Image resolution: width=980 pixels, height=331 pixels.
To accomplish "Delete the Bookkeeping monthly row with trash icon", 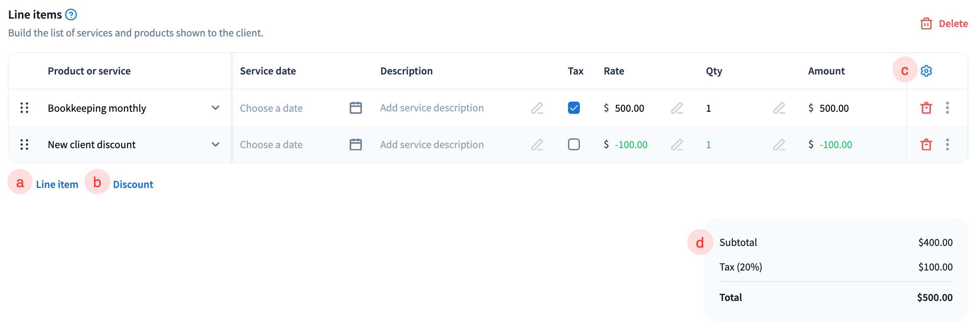I will tap(926, 108).
